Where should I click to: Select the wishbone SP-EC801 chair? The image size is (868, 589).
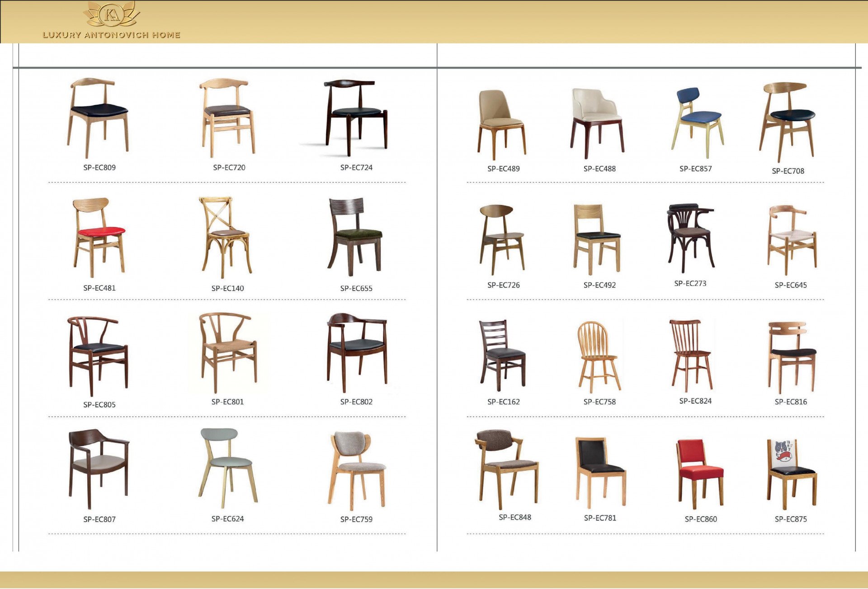(x=227, y=352)
